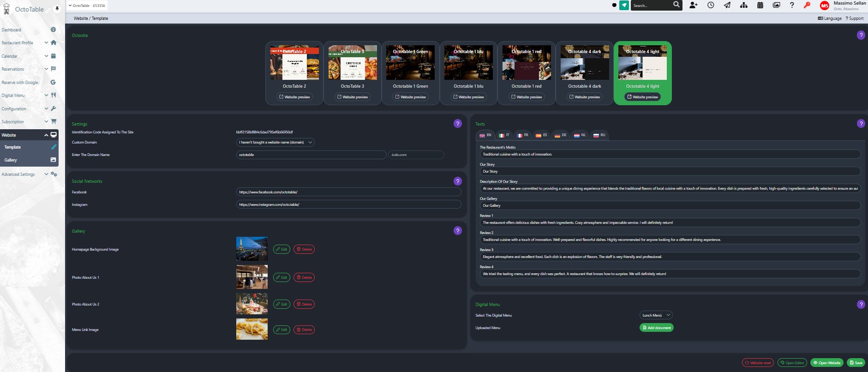Open the MS user avatar
Image resolution: width=868 pixels, height=372 pixels.
pos(825,6)
